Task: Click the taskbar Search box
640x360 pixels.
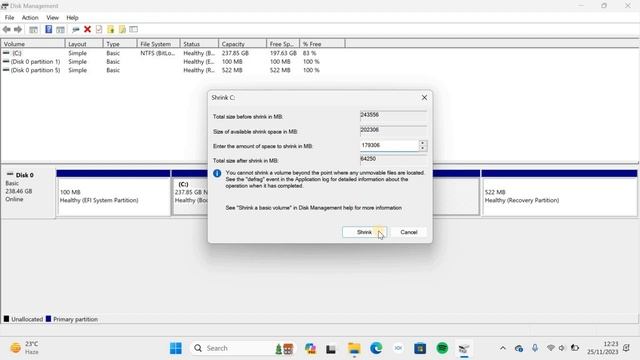Action: coord(243,348)
